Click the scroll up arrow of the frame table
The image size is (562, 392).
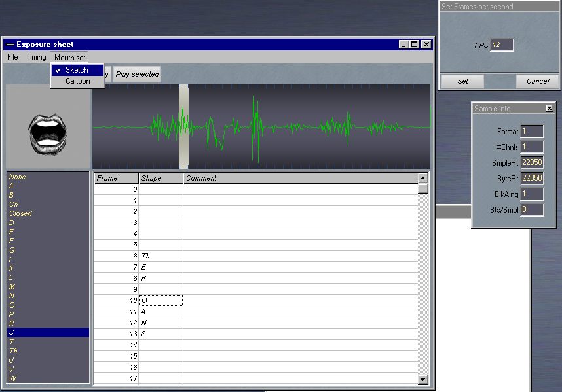coord(422,178)
